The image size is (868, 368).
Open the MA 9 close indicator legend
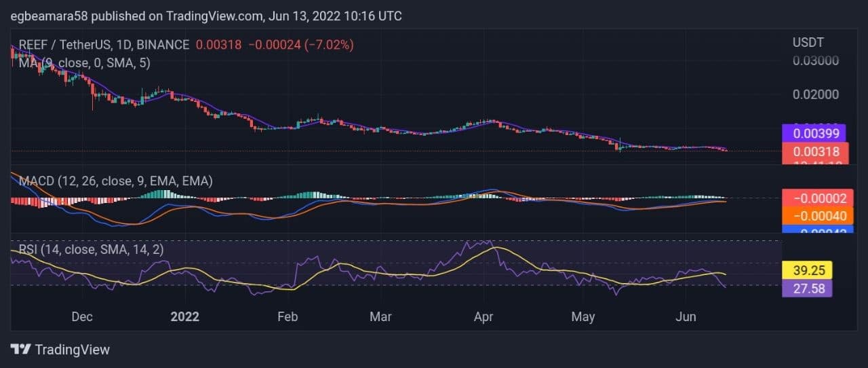(85, 62)
